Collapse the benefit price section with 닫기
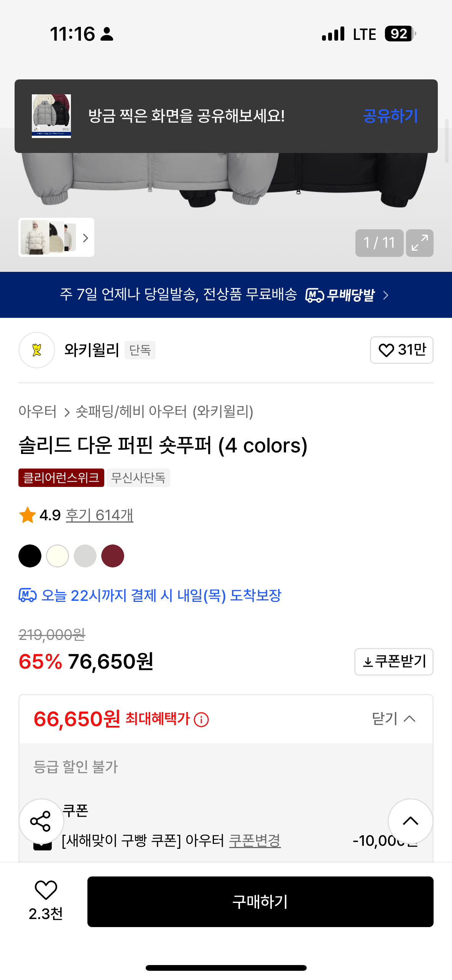Viewport: 452px width, 980px height. (x=394, y=719)
